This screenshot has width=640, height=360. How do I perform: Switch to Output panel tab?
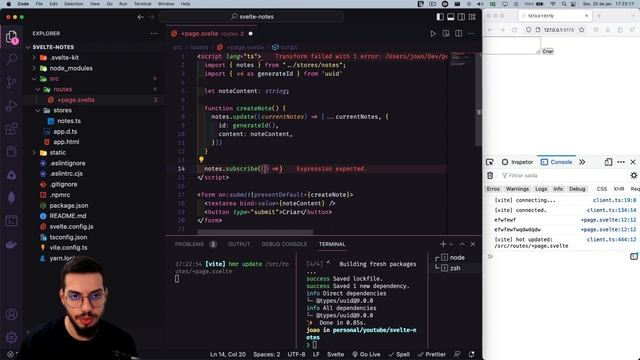point(239,244)
